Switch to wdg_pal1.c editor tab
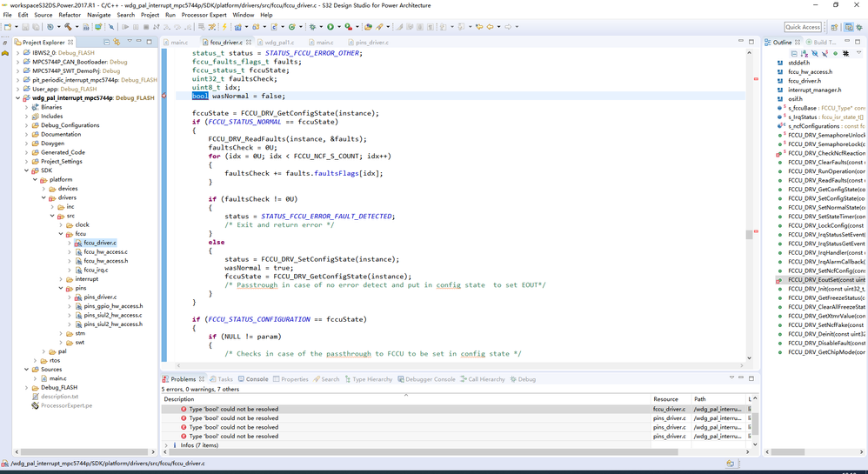 pos(276,42)
